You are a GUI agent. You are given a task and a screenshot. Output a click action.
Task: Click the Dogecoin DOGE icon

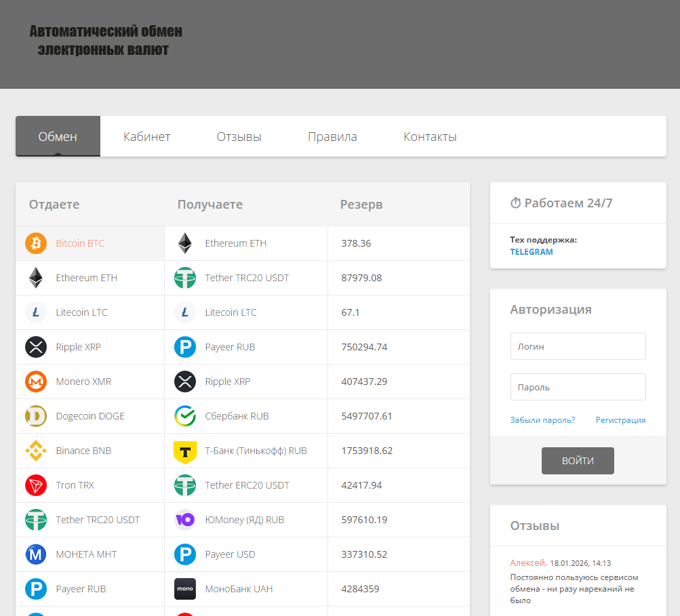tap(36, 416)
